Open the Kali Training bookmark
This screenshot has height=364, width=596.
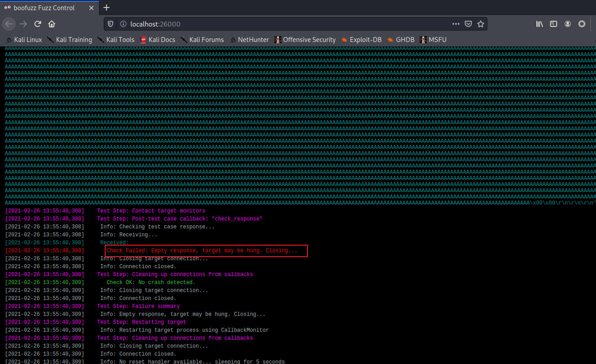(69, 40)
